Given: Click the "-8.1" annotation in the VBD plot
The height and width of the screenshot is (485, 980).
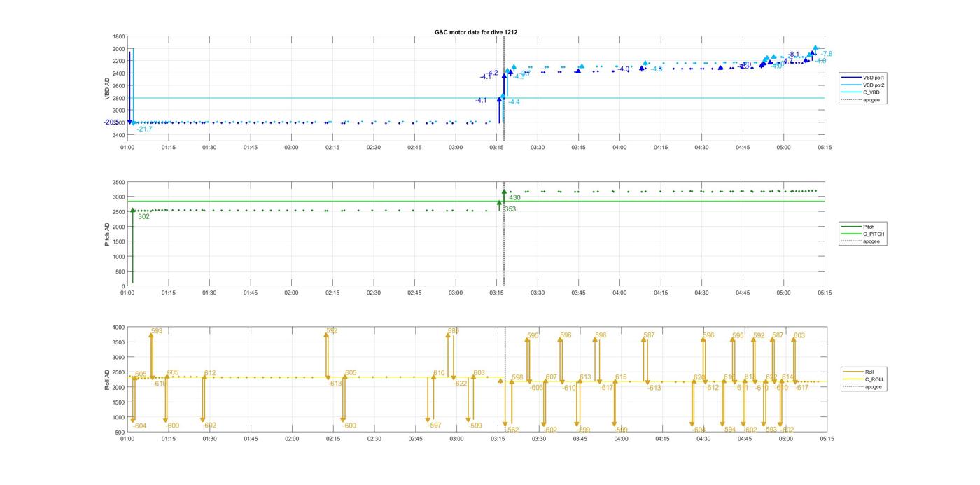Looking at the screenshot, I should point(793,55).
